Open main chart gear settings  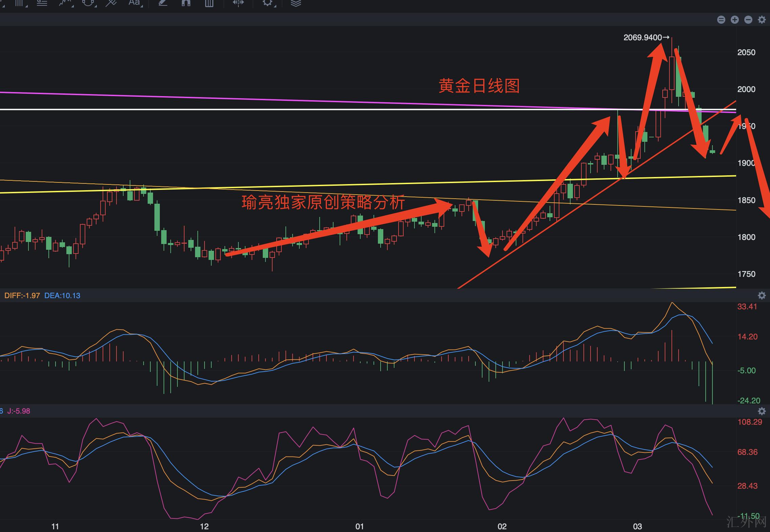tap(762, 20)
